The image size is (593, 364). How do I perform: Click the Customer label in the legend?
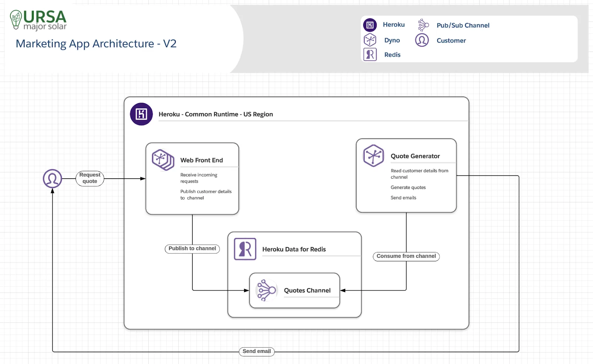(x=451, y=40)
